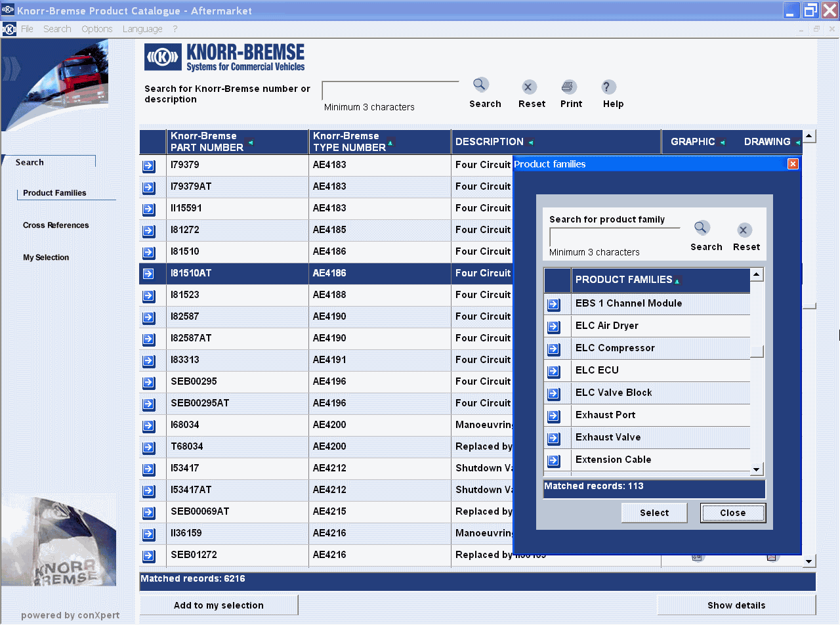Viewport: 840px width, 625px height.
Task: Click the product families scrollbar thumb
Action: point(757,351)
